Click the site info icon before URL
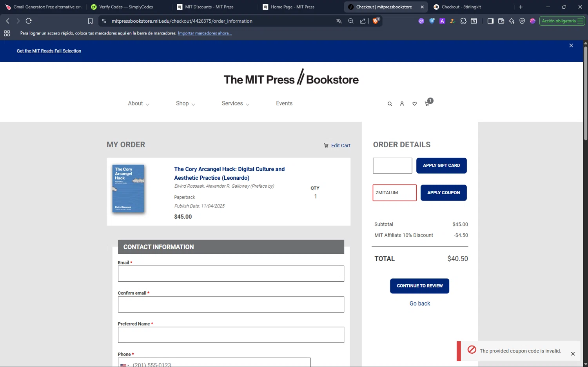This screenshot has width=588, height=367. 104,21
